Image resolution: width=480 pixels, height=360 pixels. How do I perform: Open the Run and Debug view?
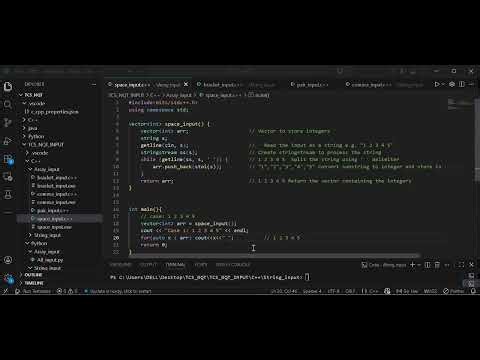point(8,141)
